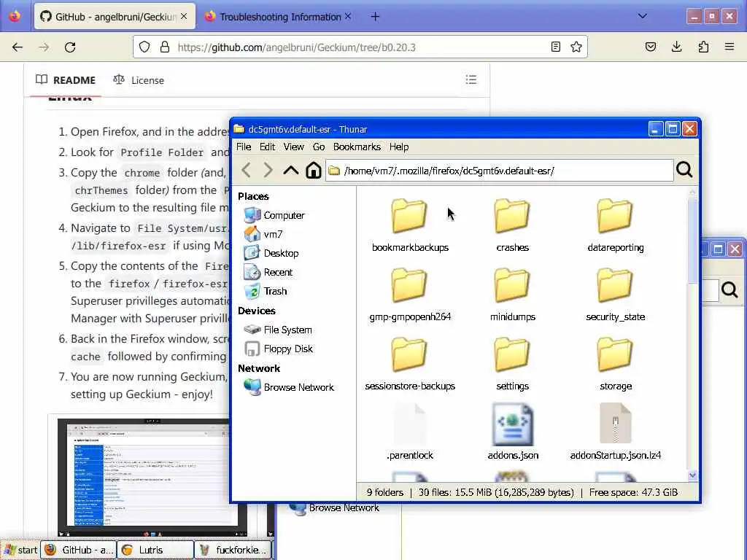Select the .parentlock file
The width and height of the screenshot is (747, 560).
coord(410,432)
